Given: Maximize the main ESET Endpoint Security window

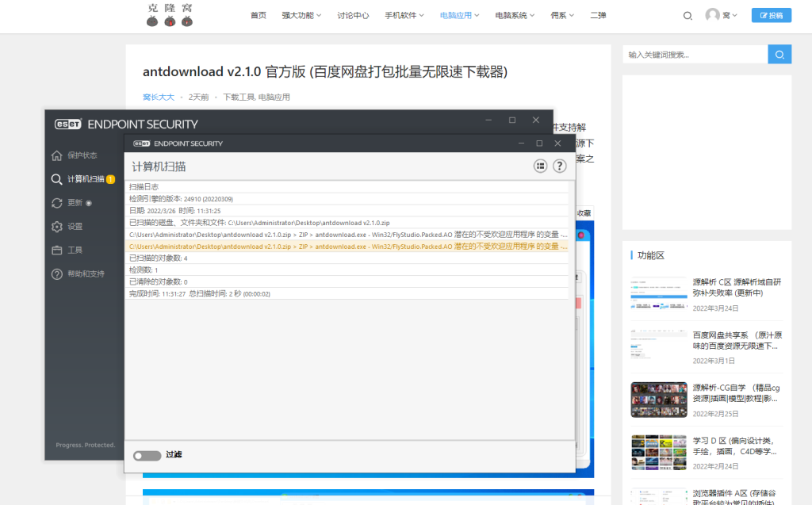Looking at the screenshot, I should coord(512,121).
